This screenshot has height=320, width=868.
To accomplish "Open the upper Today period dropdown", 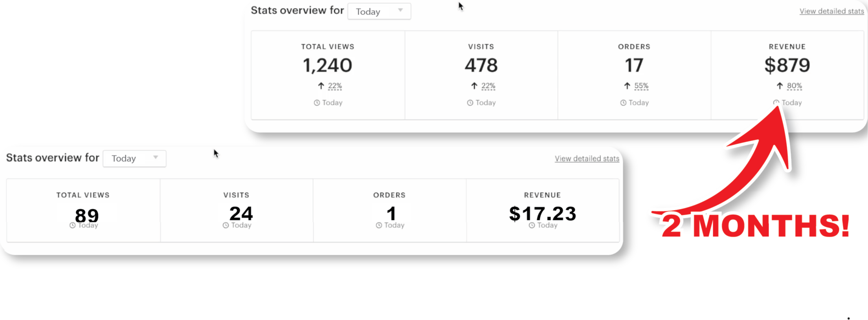I will point(379,11).
